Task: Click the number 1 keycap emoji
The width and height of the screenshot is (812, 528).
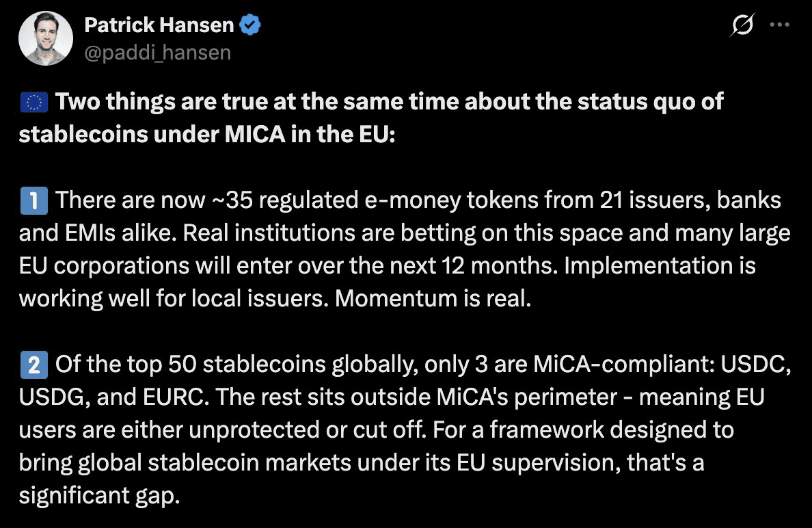Action: pos(33,200)
